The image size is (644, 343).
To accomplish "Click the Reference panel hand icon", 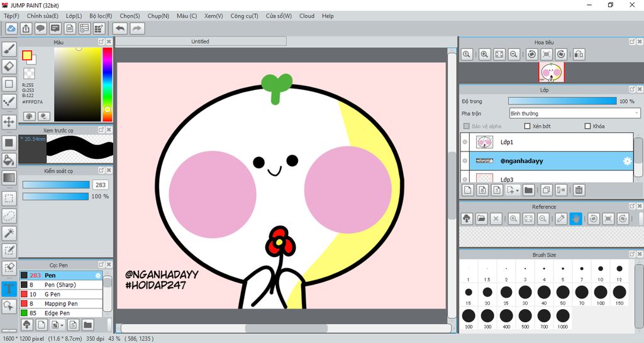I will 576,219.
